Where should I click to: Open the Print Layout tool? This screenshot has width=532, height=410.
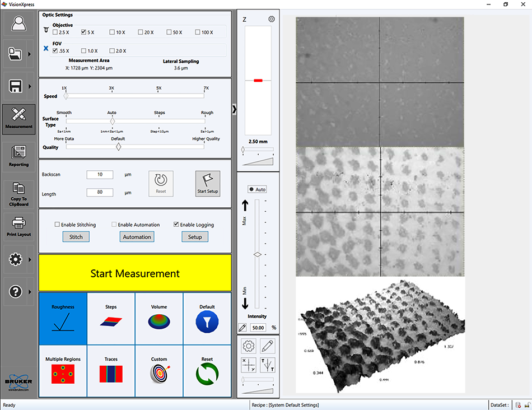coord(18,225)
